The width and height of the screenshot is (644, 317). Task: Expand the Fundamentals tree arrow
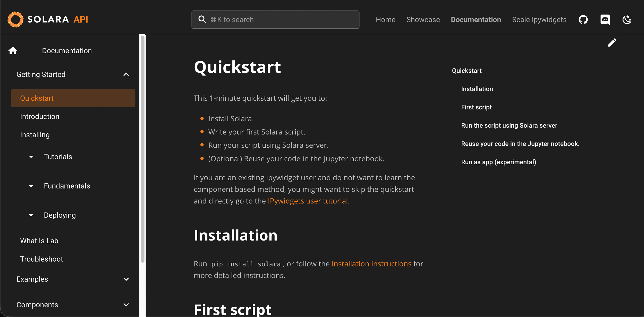coord(31,186)
